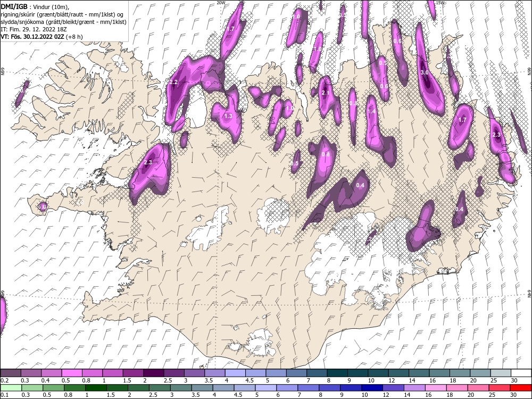Click the '4.5' label under snow legend

click(x=250, y=381)
